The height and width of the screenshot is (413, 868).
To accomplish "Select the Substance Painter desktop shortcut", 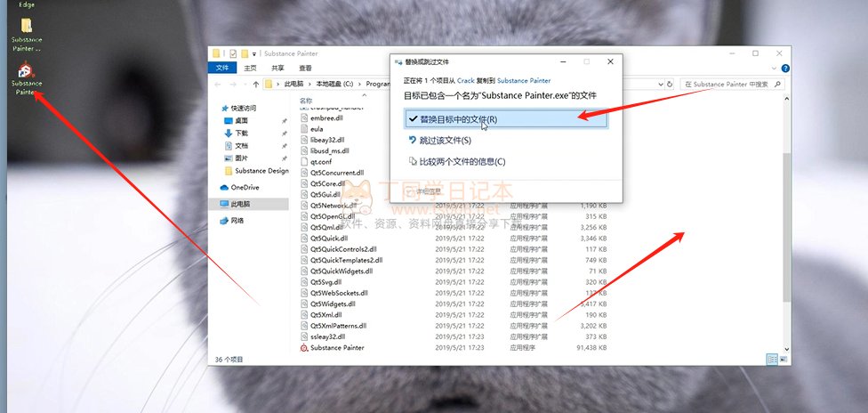I will [x=26, y=78].
